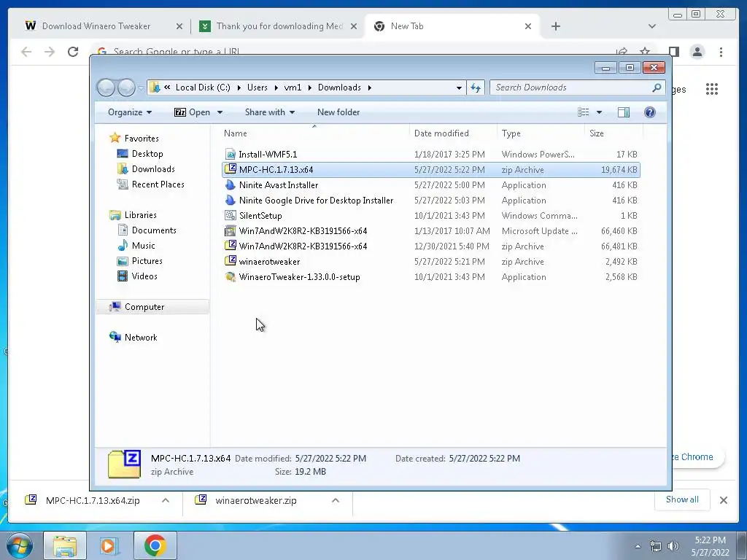Open Media Player from the taskbar
747x560 pixels.
tap(109, 545)
